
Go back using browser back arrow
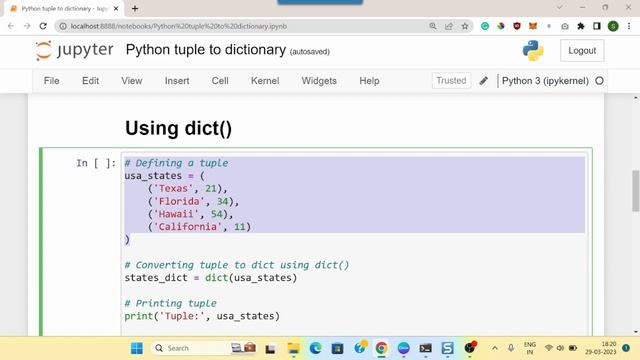pos(11,26)
